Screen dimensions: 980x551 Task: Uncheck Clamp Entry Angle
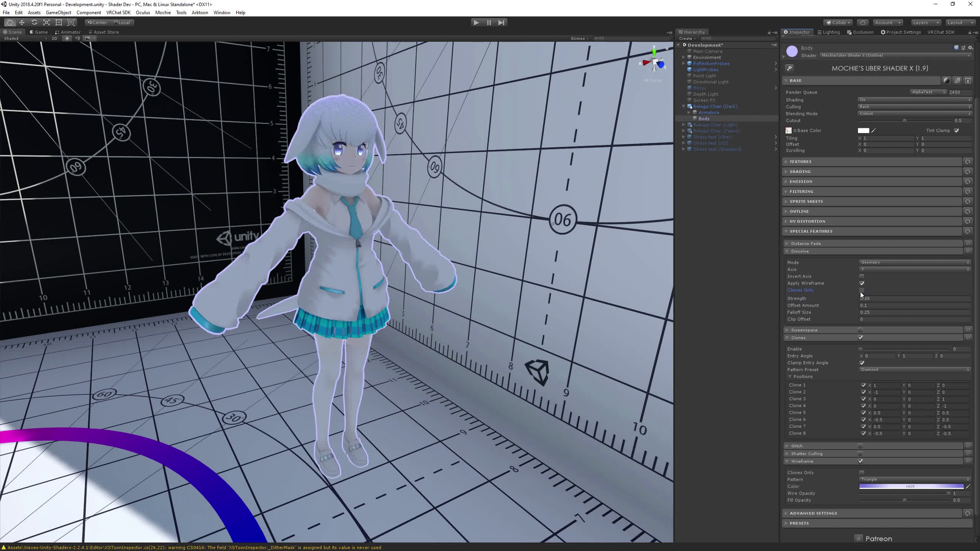[x=862, y=363]
